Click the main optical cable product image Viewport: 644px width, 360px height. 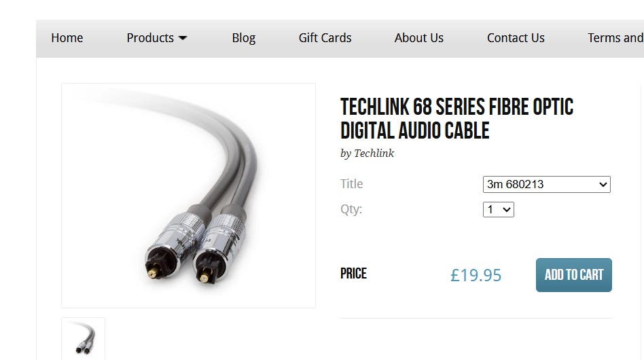point(189,196)
